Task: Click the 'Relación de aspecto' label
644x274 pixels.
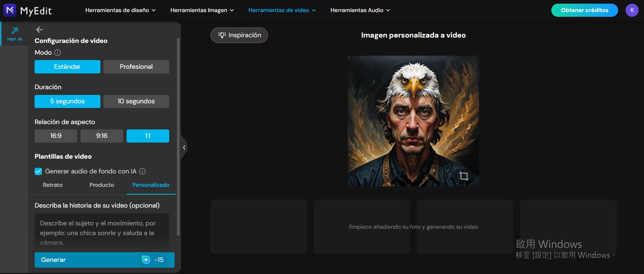Action: click(65, 122)
